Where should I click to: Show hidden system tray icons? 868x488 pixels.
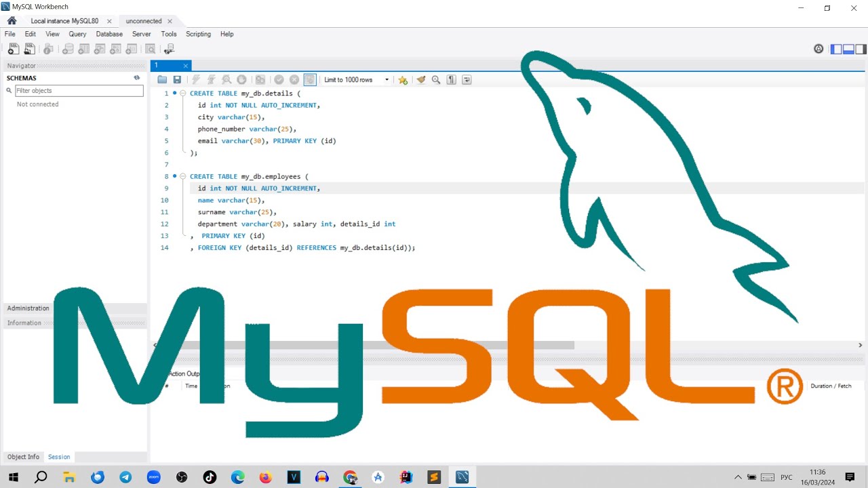pyautogui.click(x=738, y=477)
